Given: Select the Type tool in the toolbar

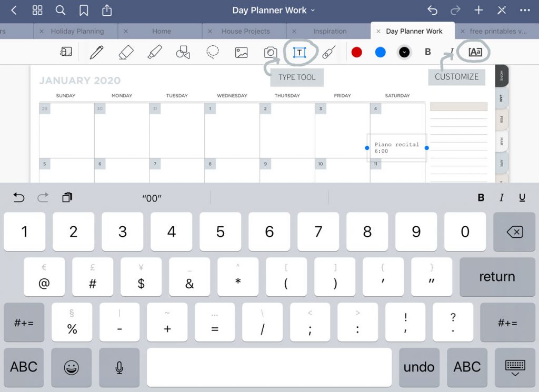Looking at the screenshot, I should pyautogui.click(x=300, y=52).
